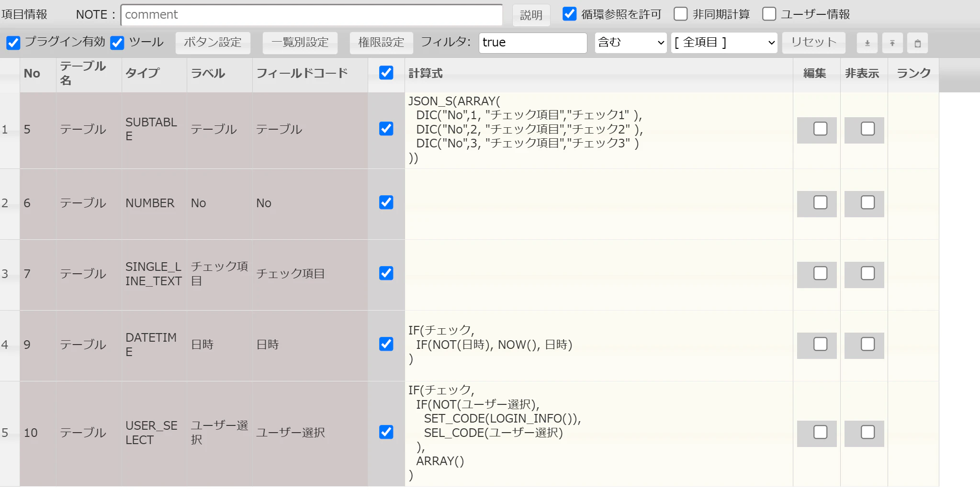Uncheck the blue checkbox in the DATETIME row
Image resolution: width=980 pixels, height=502 pixels.
click(386, 344)
